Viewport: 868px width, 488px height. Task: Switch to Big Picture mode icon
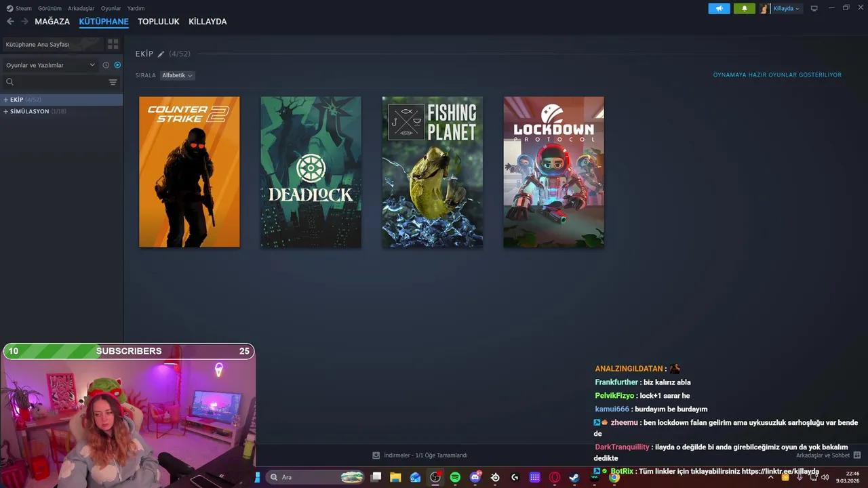(814, 9)
